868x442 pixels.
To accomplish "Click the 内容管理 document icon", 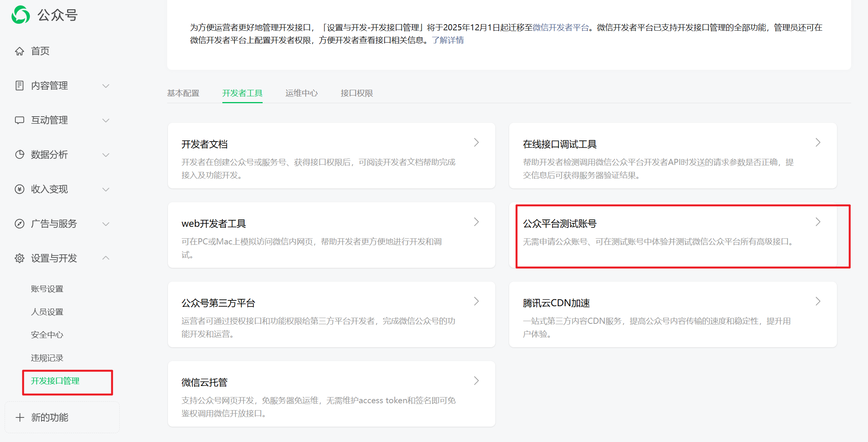I will pyautogui.click(x=20, y=86).
